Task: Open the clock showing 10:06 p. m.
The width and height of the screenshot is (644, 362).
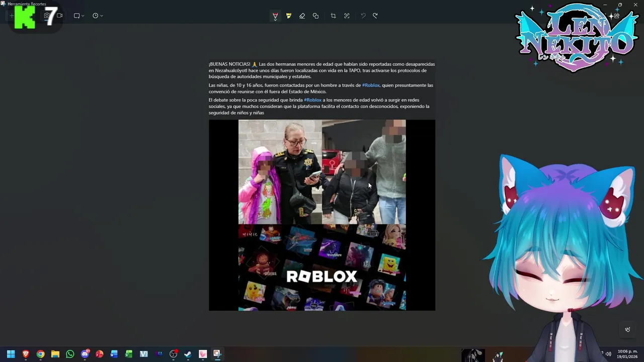Action: pos(627,354)
